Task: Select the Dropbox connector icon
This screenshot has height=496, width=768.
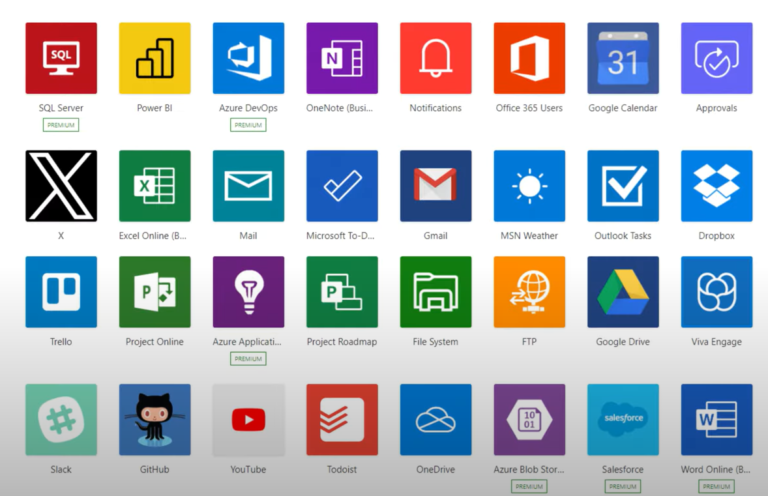Action: point(717,186)
